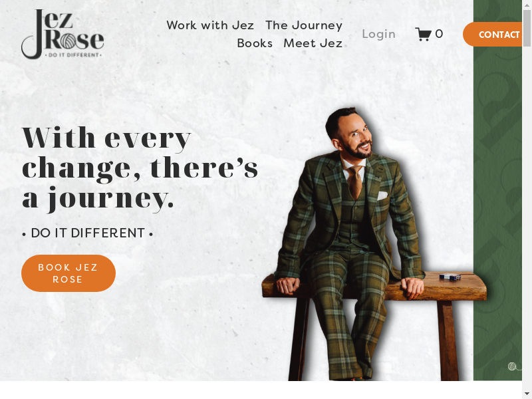Open The Journey menu item
532x399 pixels.
coord(304,25)
